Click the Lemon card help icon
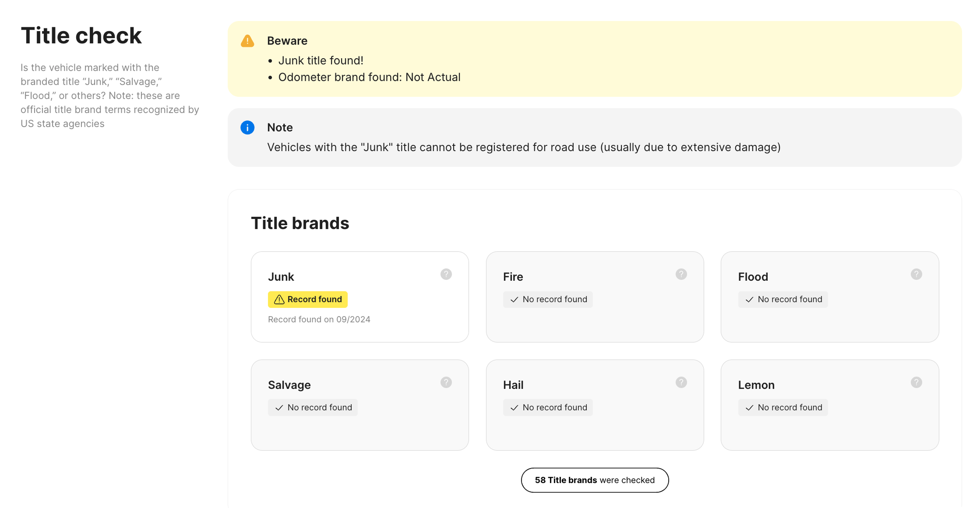The height and width of the screenshot is (508, 980). [916, 382]
